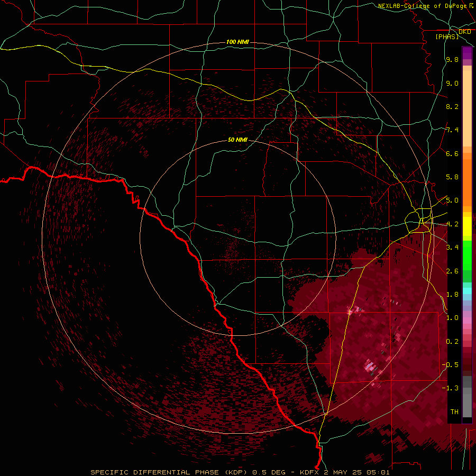Click the 5.0 color scale label
Screen dimensions: 476x476
(452, 200)
